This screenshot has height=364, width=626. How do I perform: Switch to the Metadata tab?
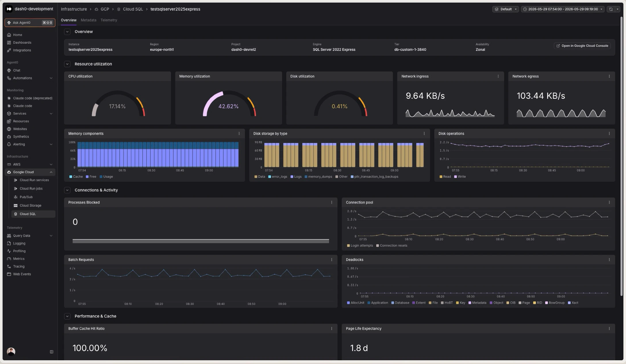(89, 20)
